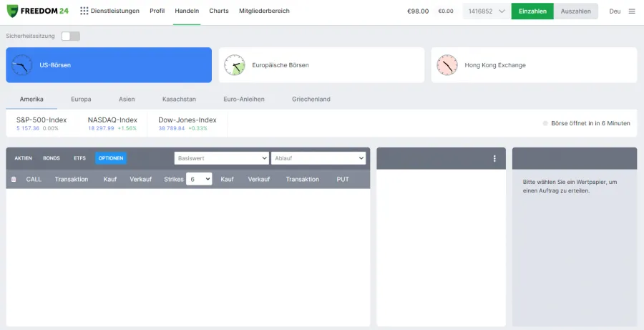This screenshot has height=330, width=644.
Task: Switch to the Amerika tab
Action: [31, 99]
